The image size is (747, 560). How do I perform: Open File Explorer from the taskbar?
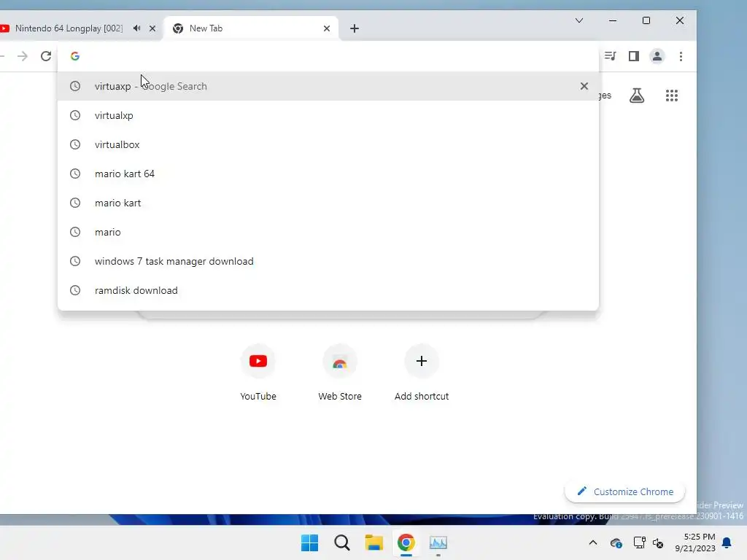[374, 542]
